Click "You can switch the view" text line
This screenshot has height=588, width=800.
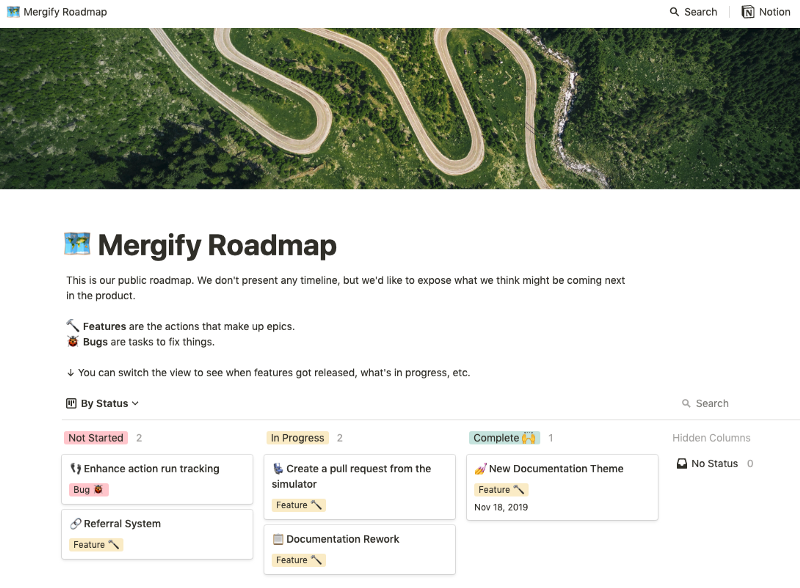pyautogui.click(x=268, y=373)
